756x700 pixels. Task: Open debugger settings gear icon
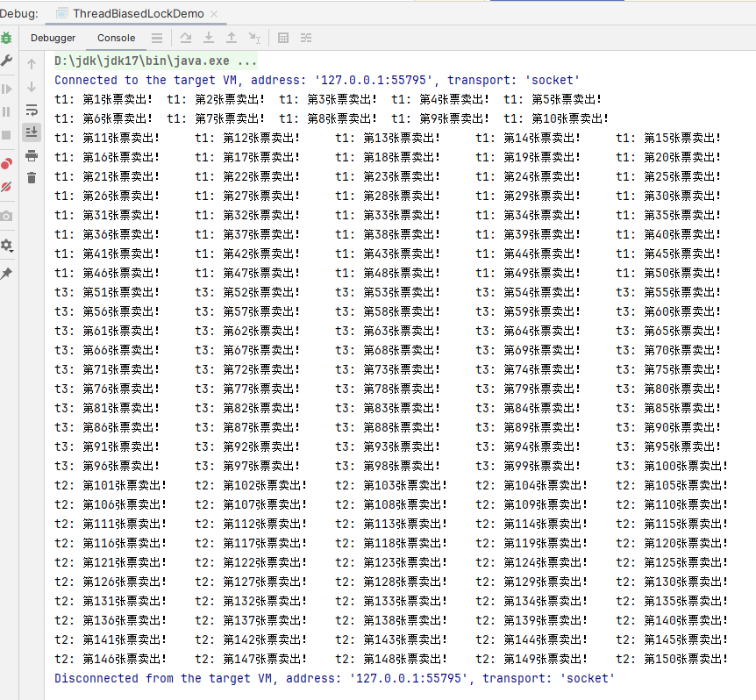pyautogui.click(x=6, y=246)
